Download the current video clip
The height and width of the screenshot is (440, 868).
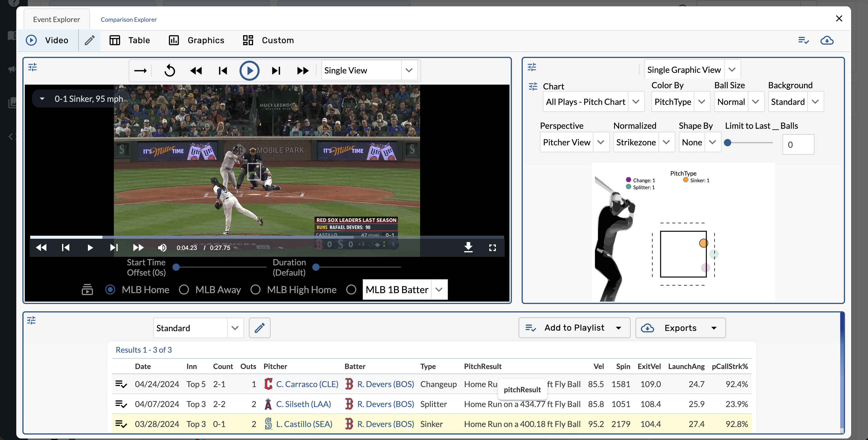tap(468, 247)
